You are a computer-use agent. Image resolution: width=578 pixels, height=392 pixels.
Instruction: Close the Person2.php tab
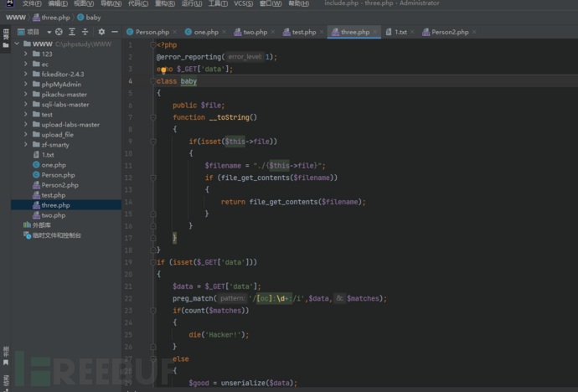[x=474, y=32]
